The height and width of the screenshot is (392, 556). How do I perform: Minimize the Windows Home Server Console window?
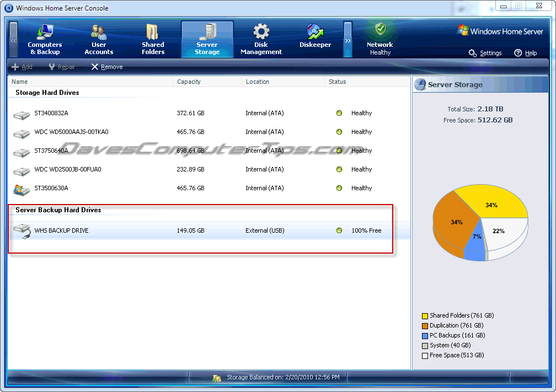click(x=504, y=6)
